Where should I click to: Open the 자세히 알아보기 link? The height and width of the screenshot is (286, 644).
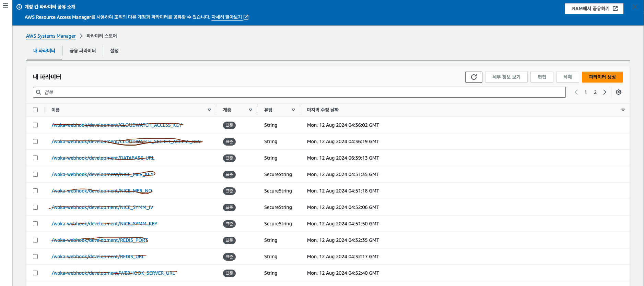230,17
